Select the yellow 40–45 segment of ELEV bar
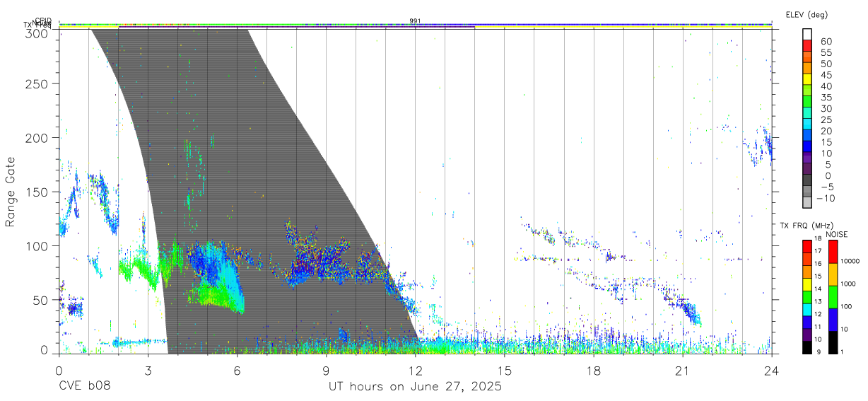This screenshot has height=401, width=868. tap(807, 79)
